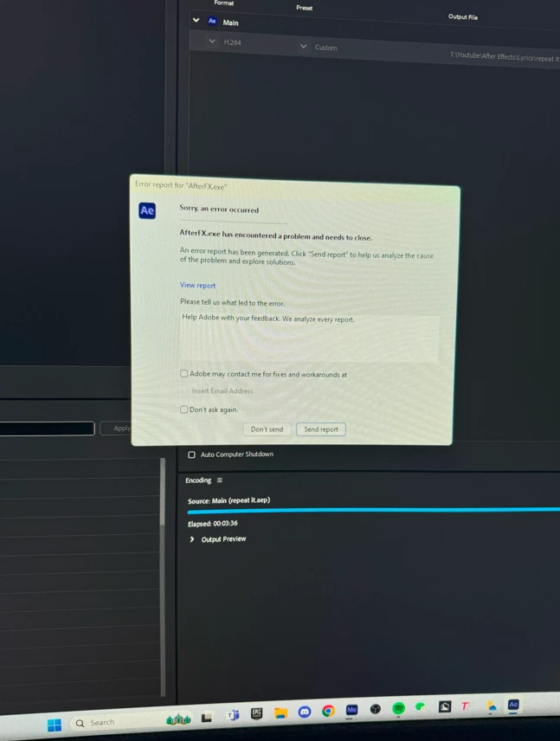Enable Auto Computer Shutdown checkbox

coord(191,454)
